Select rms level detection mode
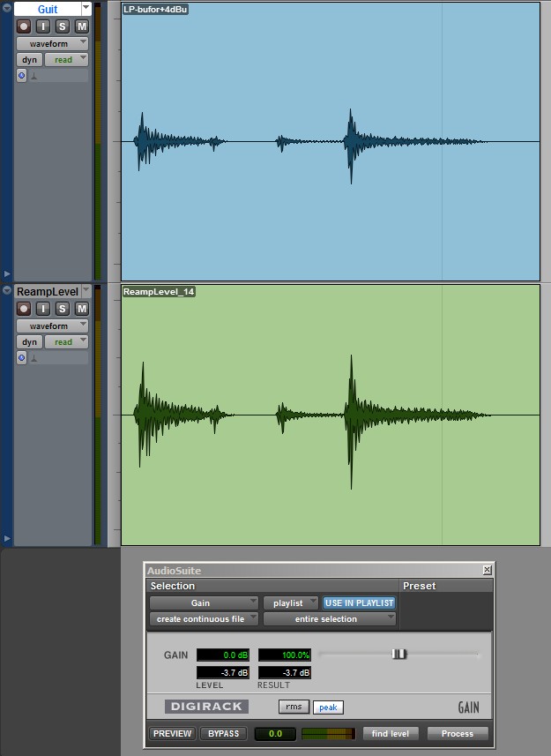The image size is (551, 756). (294, 707)
